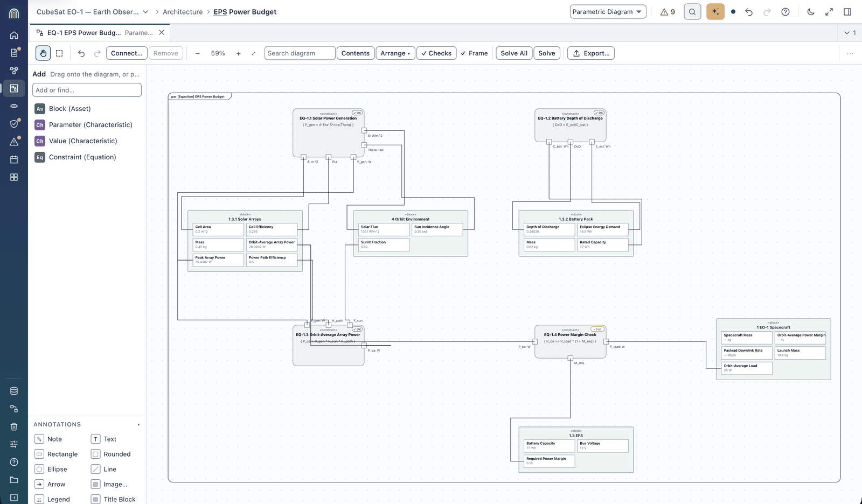Open the AI assistant sparkle button

click(x=715, y=12)
